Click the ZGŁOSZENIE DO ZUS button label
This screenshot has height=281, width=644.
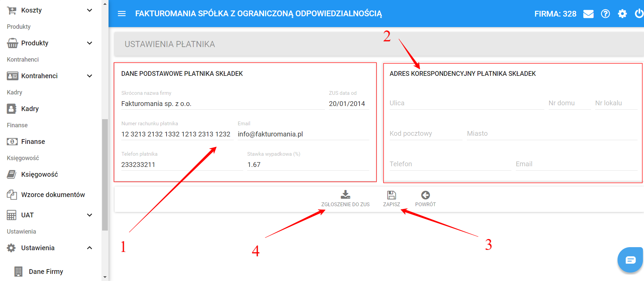point(345,204)
